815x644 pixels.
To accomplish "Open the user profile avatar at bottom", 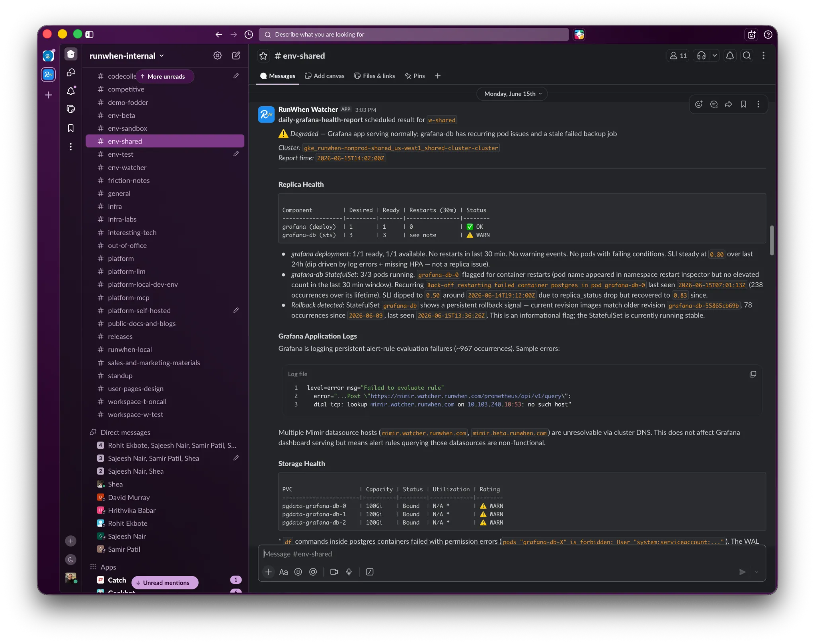I will 71,578.
